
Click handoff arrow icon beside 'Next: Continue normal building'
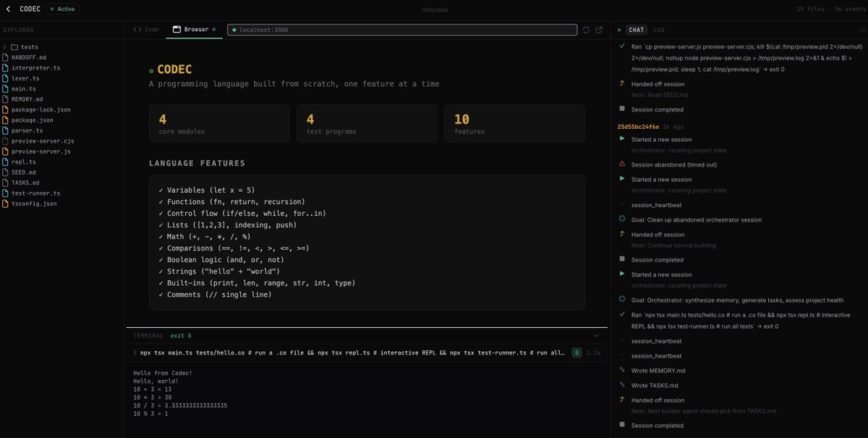622,234
